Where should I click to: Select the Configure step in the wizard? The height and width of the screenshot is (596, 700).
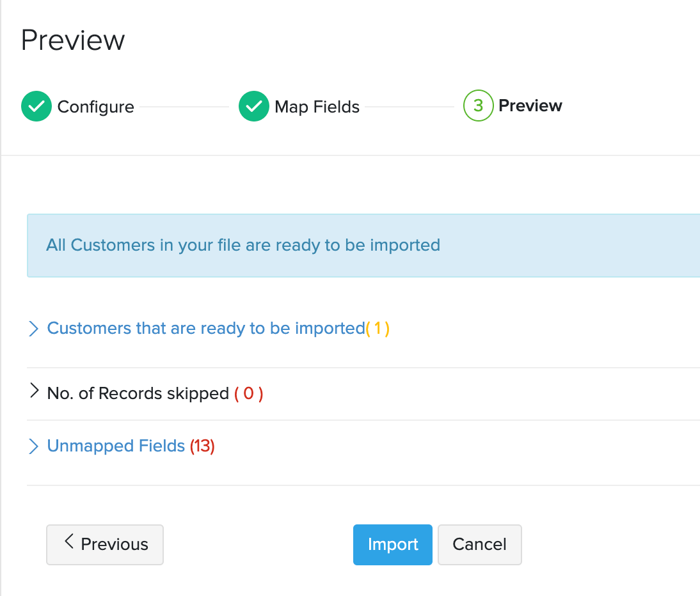95,106
